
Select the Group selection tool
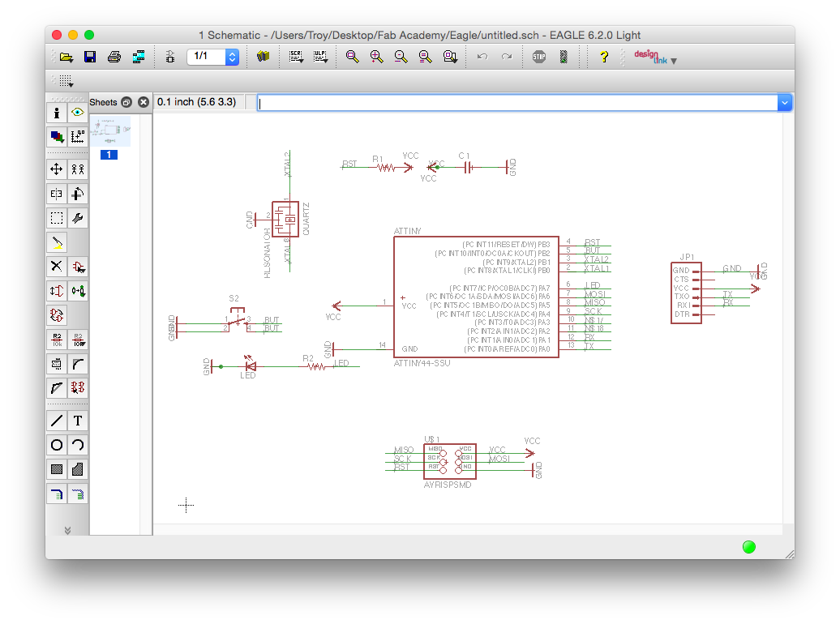pyautogui.click(x=57, y=218)
